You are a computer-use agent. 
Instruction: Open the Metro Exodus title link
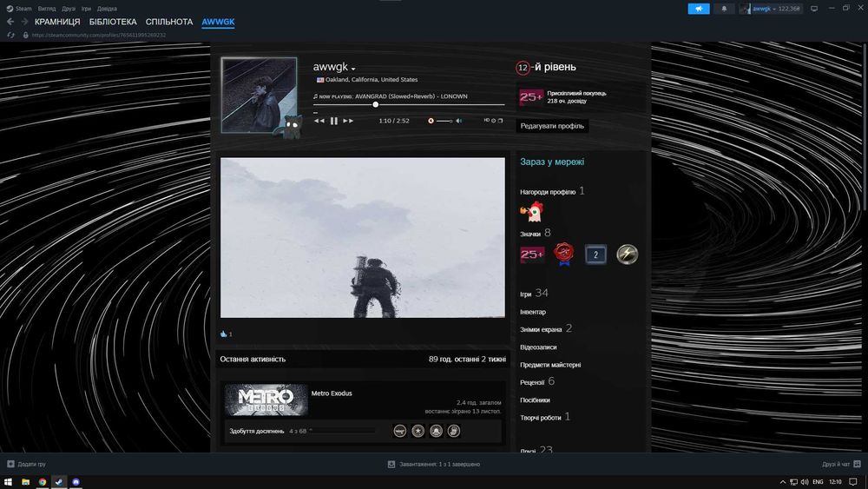click(x=332, y=393)
